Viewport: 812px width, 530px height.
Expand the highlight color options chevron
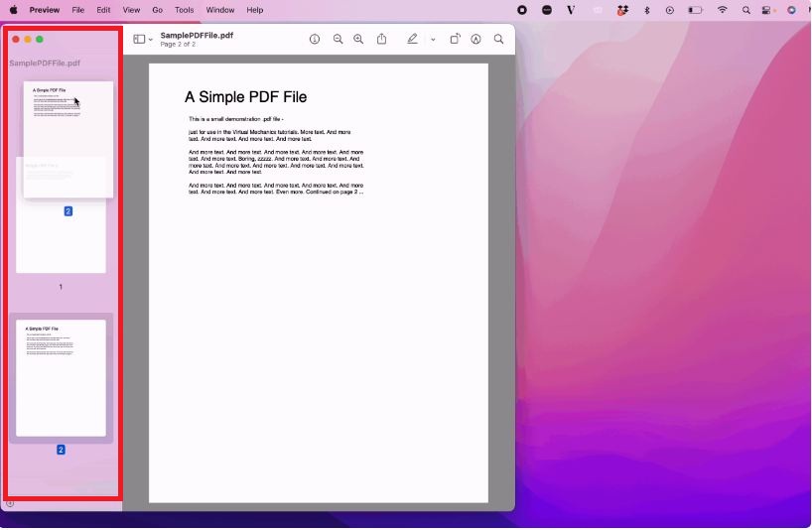433,40
